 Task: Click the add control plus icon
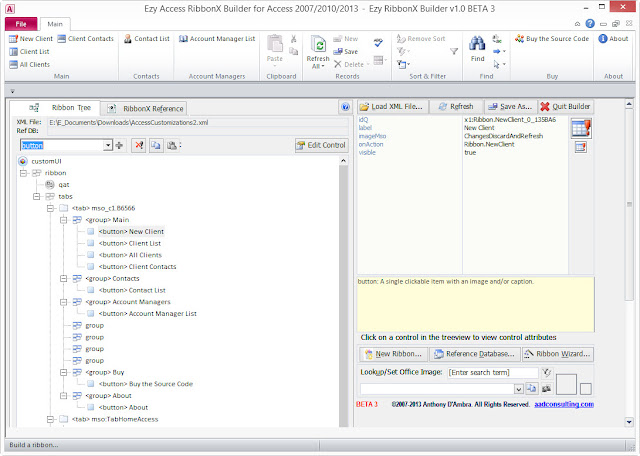119,145
